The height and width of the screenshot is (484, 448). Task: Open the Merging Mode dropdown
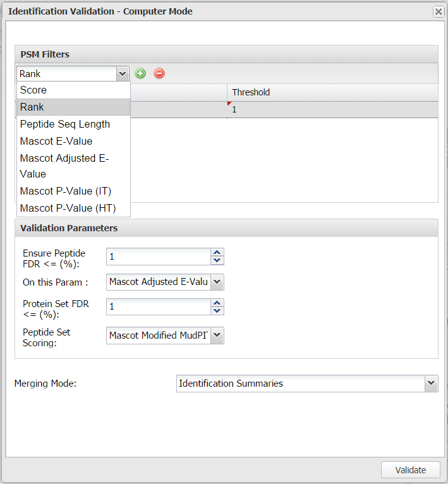pos(431,384)
